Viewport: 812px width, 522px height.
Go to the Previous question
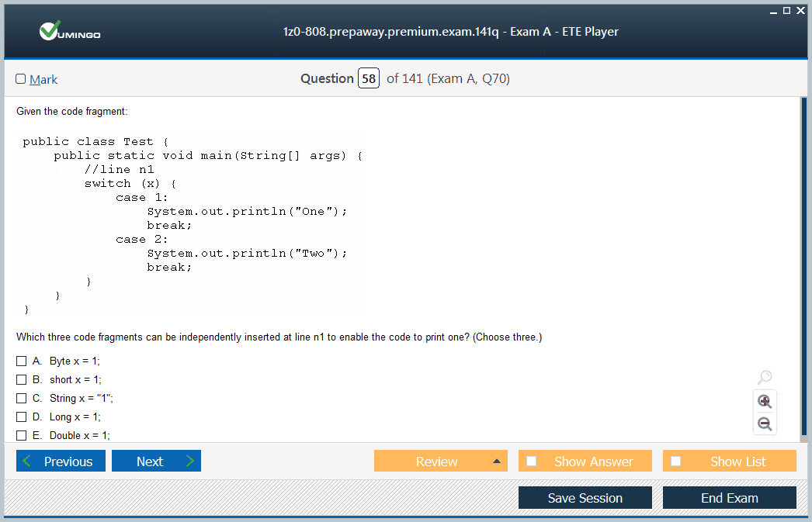pyautogui.click(x=60, y=462)
